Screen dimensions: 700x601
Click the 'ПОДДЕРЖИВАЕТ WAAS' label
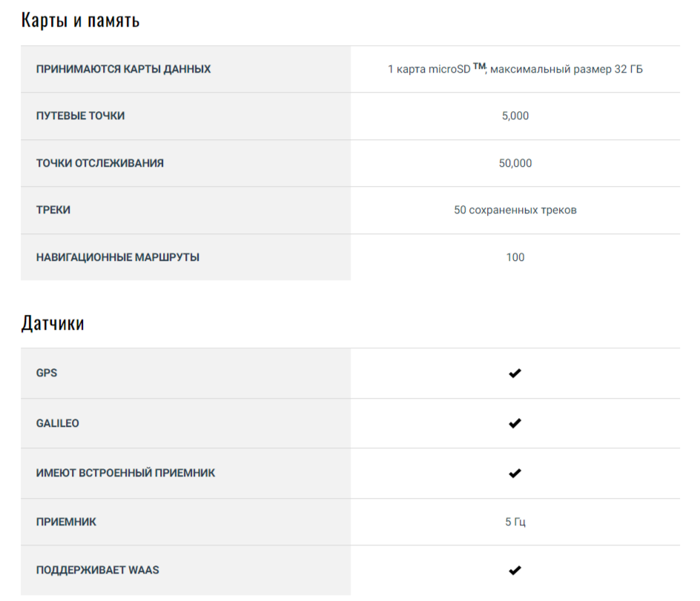(97, 570)
